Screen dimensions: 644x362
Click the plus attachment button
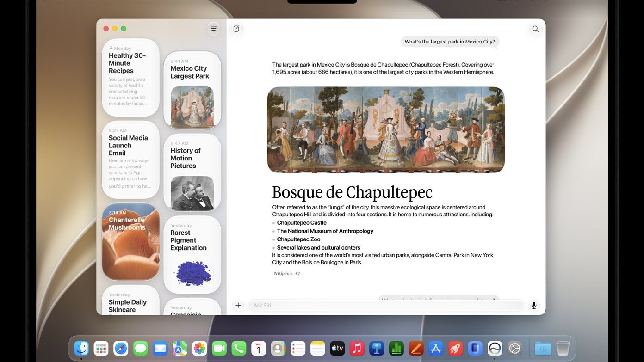click(x=238, y=305)
